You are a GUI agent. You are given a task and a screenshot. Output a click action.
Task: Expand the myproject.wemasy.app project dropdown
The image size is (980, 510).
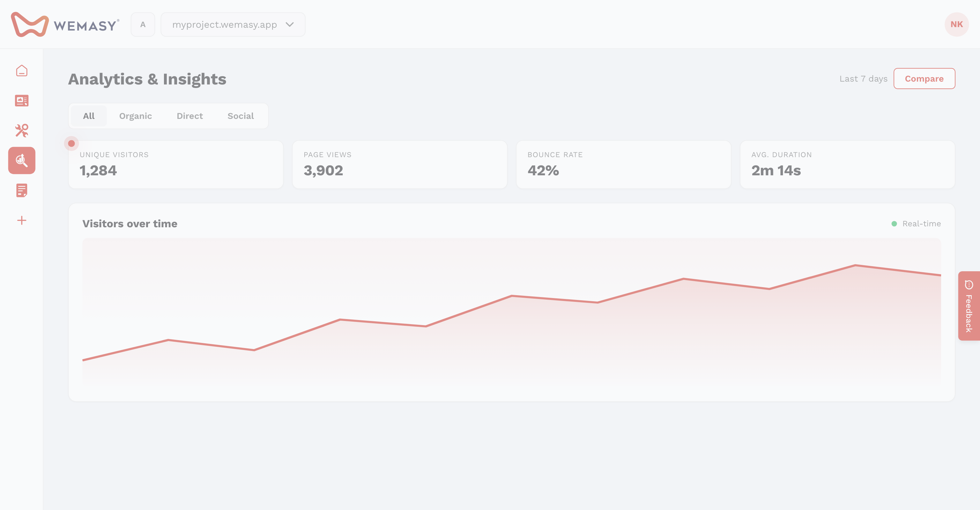coord(233,24)
